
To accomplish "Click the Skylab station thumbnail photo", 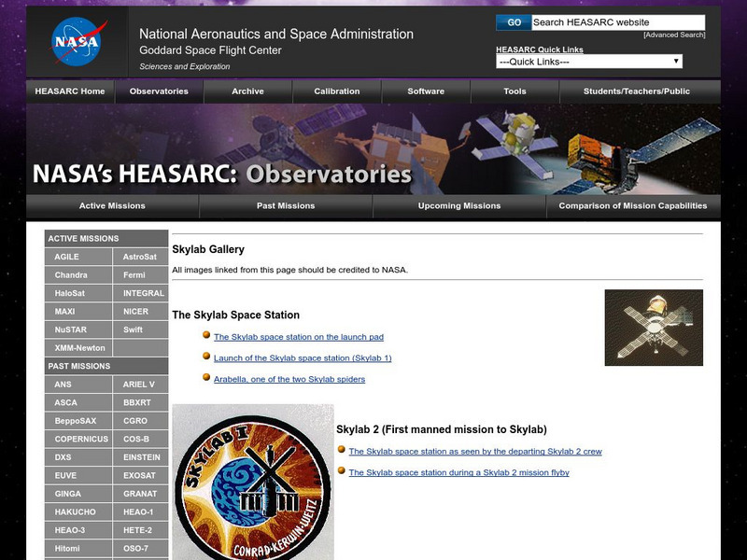I will (x=654, y=328).
